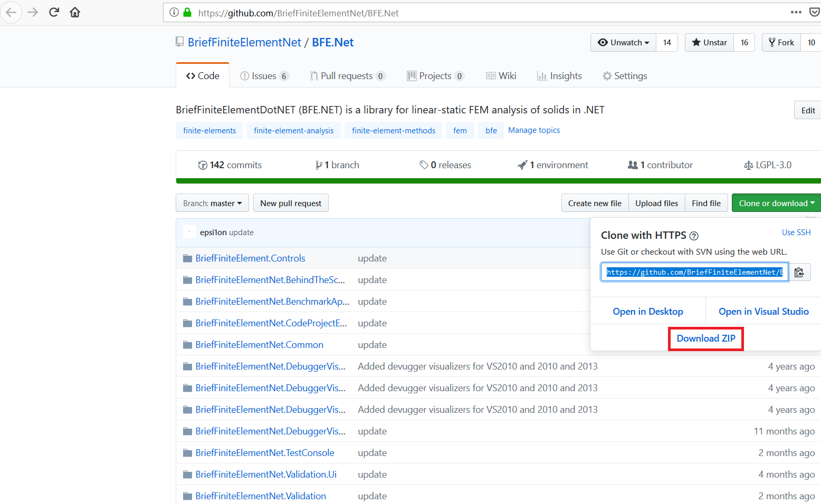The width and height of the screenshot is (821, 504).
Task: Go to the Projects tab
Action: (435, 76)
